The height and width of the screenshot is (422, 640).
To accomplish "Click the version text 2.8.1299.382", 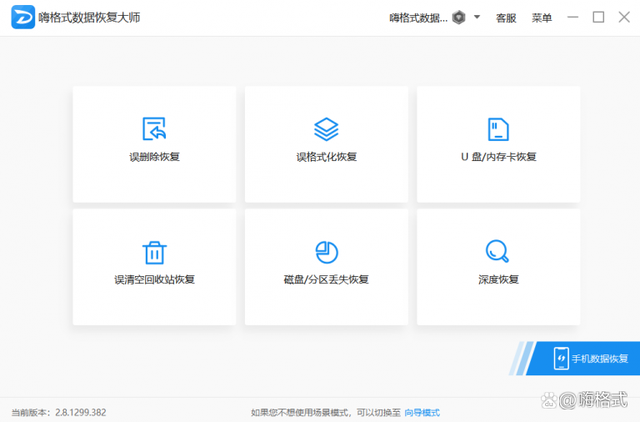I will coord(81,413).
